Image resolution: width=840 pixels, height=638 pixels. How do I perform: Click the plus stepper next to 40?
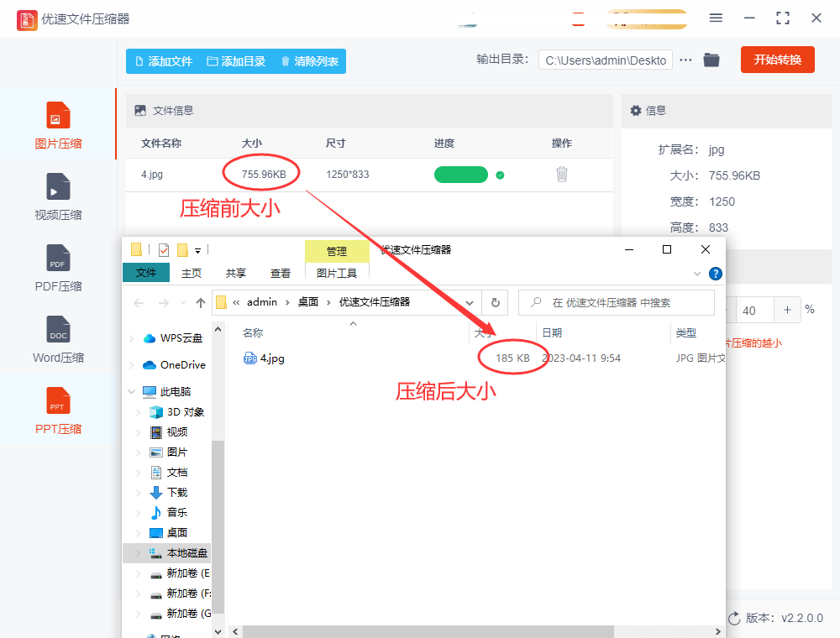[787, 310]
